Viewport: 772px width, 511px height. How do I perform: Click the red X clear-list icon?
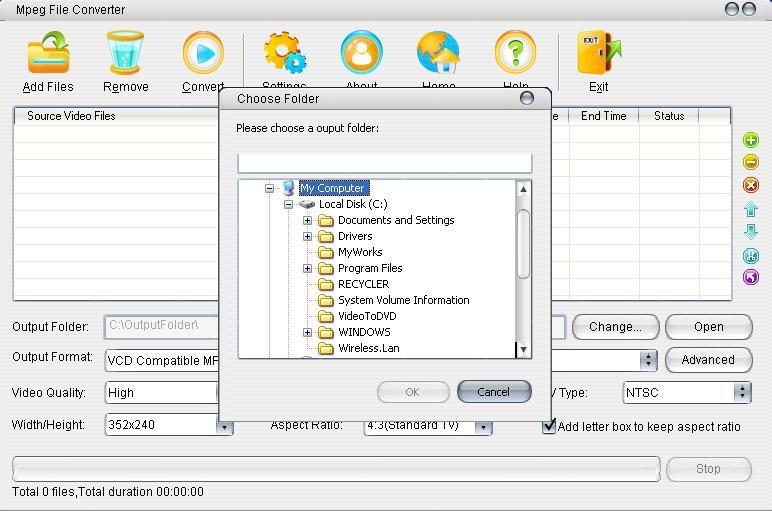click(x=750, y=185)
